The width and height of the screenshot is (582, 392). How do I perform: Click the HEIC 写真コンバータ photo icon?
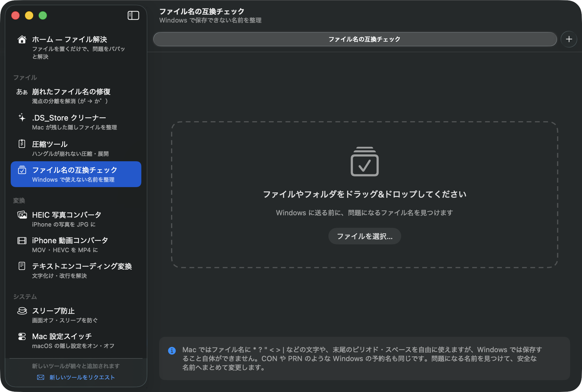[22, 214]
